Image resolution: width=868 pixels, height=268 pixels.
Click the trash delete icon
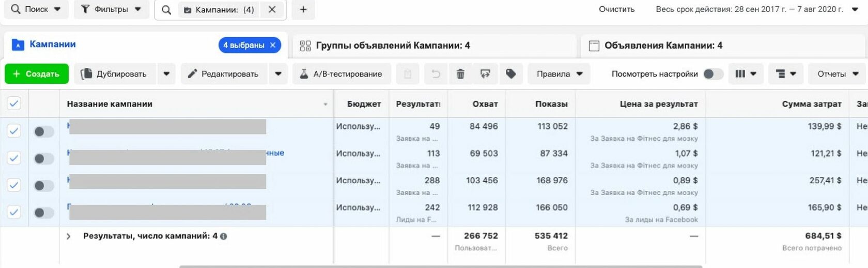pos(460,74)
